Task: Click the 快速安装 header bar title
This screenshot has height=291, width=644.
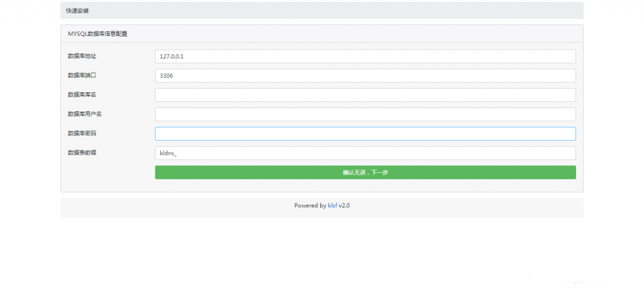Action: 77,11
